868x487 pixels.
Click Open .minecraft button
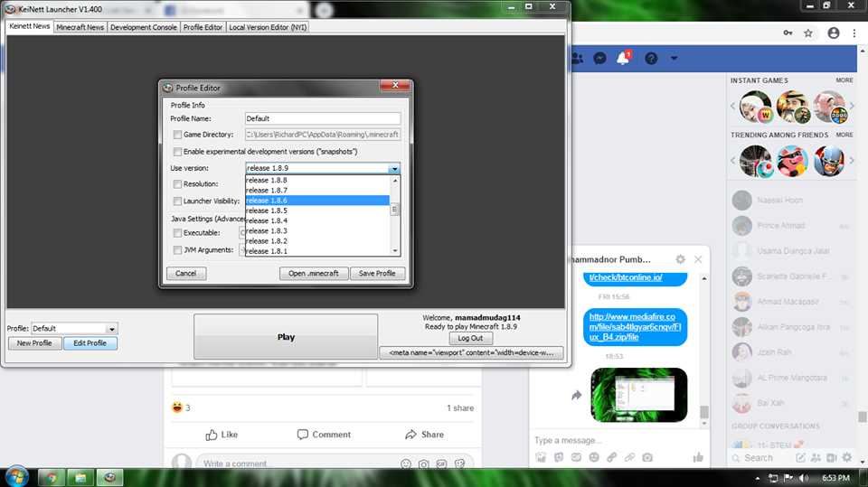pyautogui.click(x=314, y=274)
